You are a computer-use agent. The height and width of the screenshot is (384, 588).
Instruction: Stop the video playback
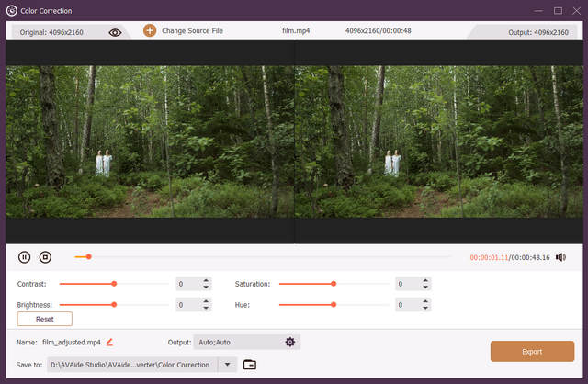coord(45,258)
